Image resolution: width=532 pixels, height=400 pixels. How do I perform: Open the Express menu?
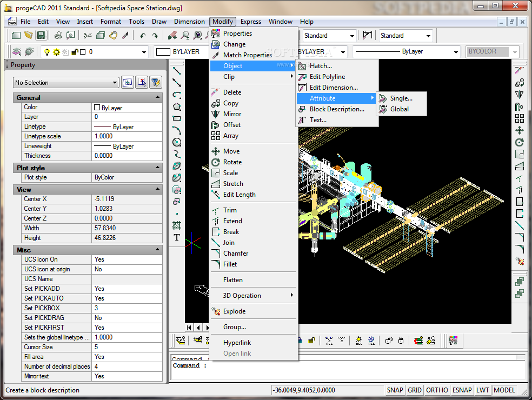(x=251, y=22)
